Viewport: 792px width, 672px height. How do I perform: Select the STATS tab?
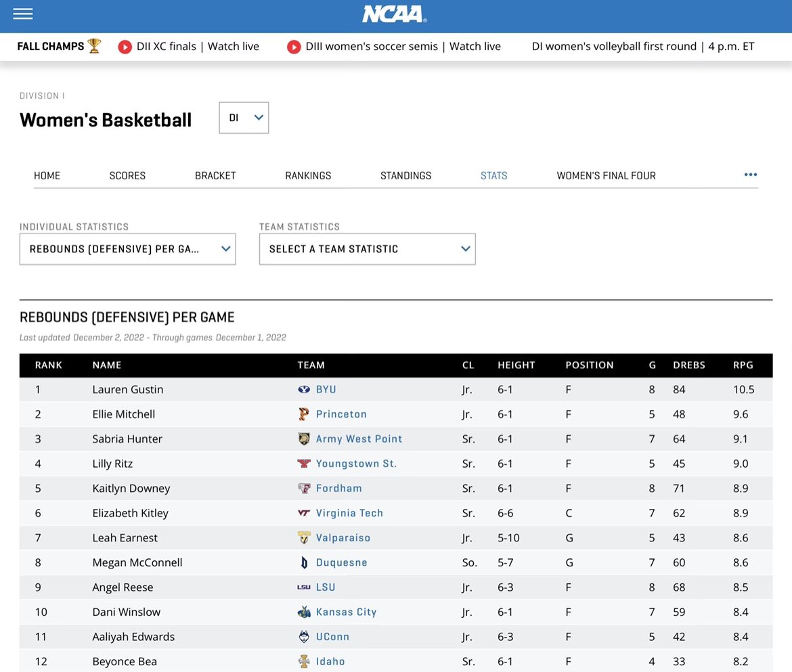493,176
